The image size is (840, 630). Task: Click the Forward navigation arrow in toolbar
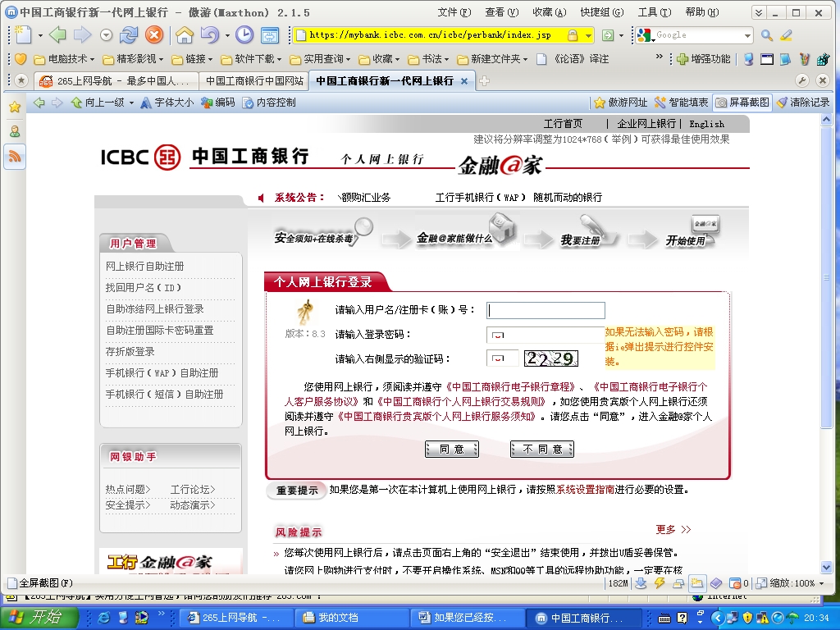82,34
